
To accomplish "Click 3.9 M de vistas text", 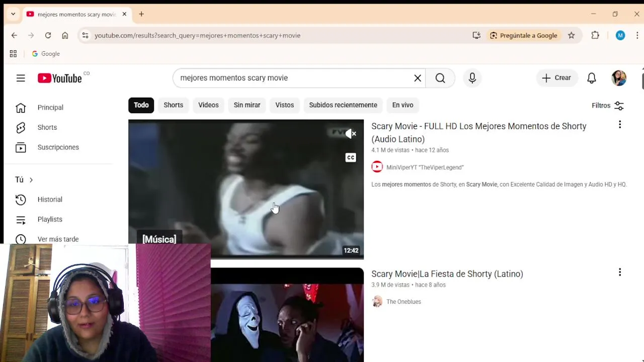I will coord(390,285).
